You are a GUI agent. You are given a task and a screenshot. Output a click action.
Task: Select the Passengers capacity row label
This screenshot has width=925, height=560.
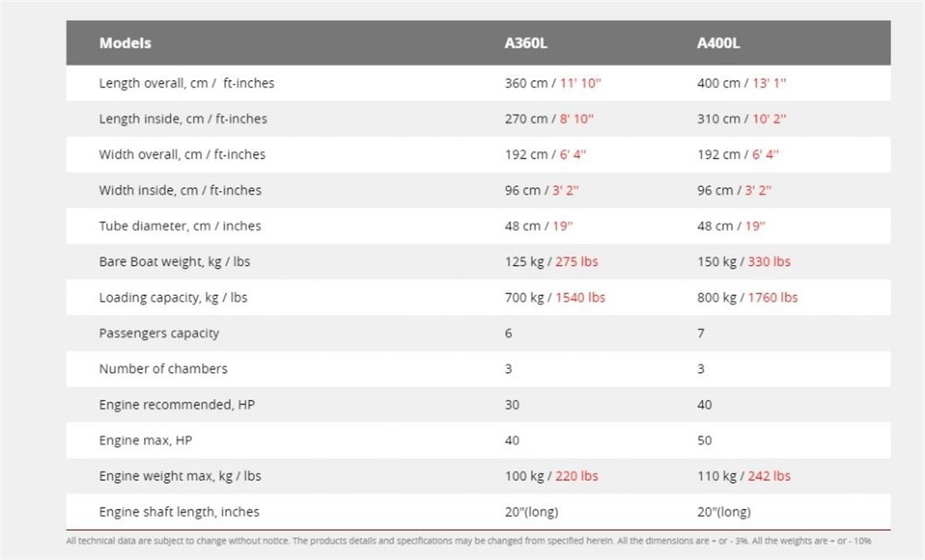tap(159, 333)
